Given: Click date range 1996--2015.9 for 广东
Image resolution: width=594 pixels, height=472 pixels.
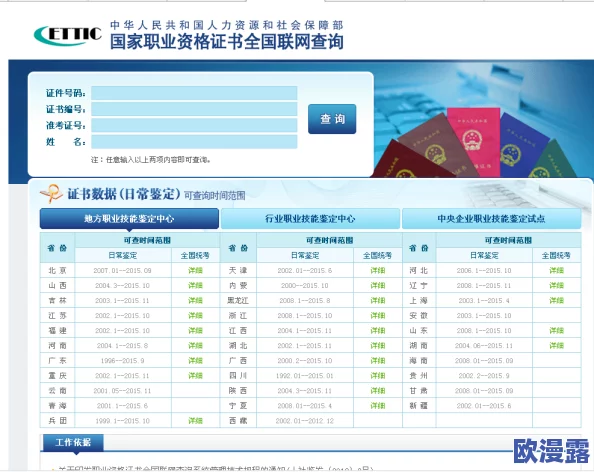Looking at the screenshot, I should click(122, 361).
